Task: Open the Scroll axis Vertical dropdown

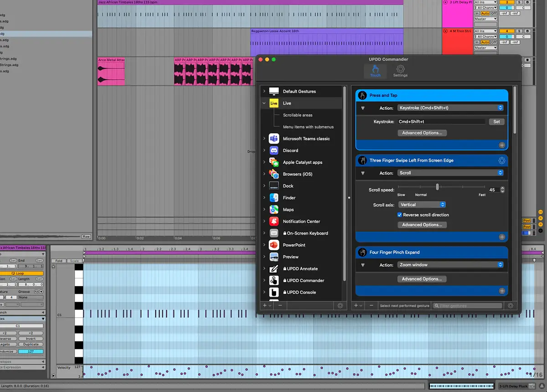Action: [422, 205]
